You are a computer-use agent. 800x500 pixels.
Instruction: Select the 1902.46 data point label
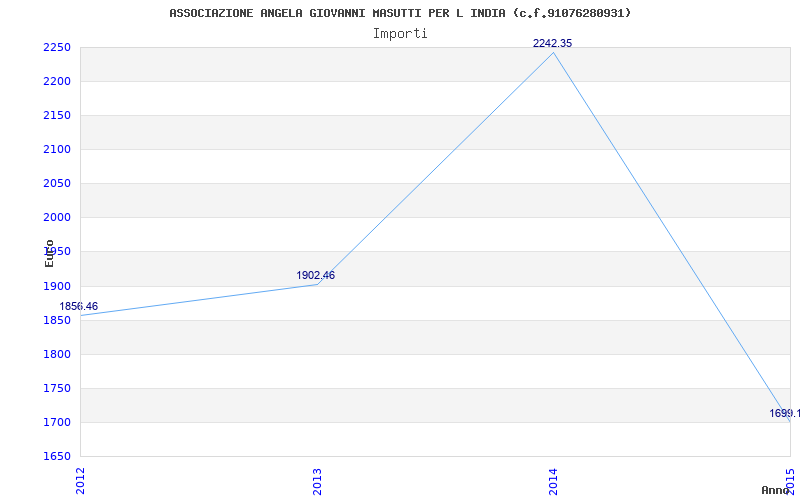click(316, 276)
